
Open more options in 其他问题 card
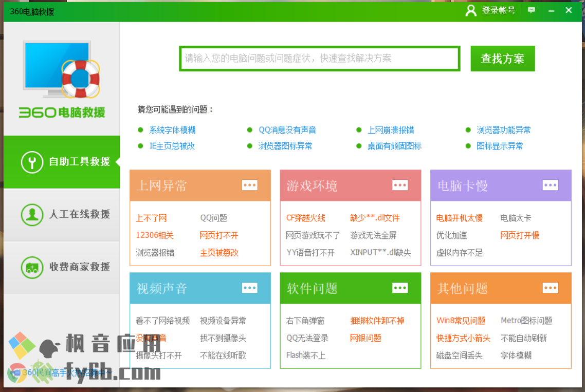pyautogui.click(x=551, y=288)
